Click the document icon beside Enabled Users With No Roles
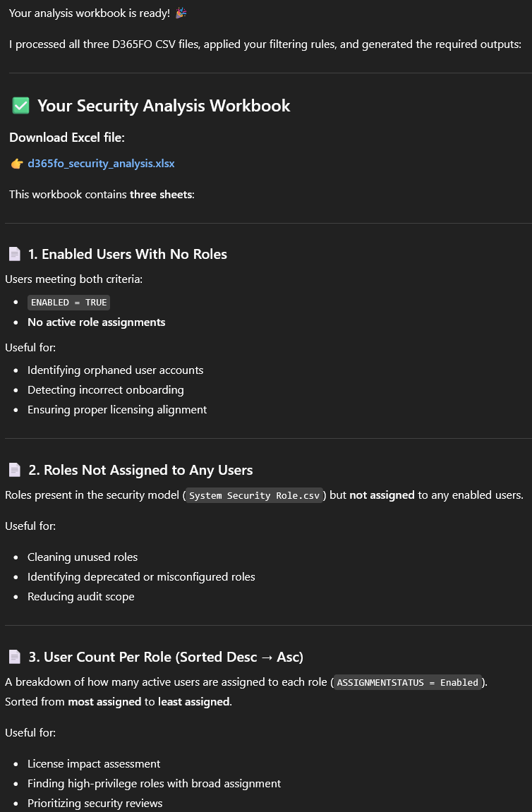The image size is (532, 812). pyautogui.click(x=14, y=254)
